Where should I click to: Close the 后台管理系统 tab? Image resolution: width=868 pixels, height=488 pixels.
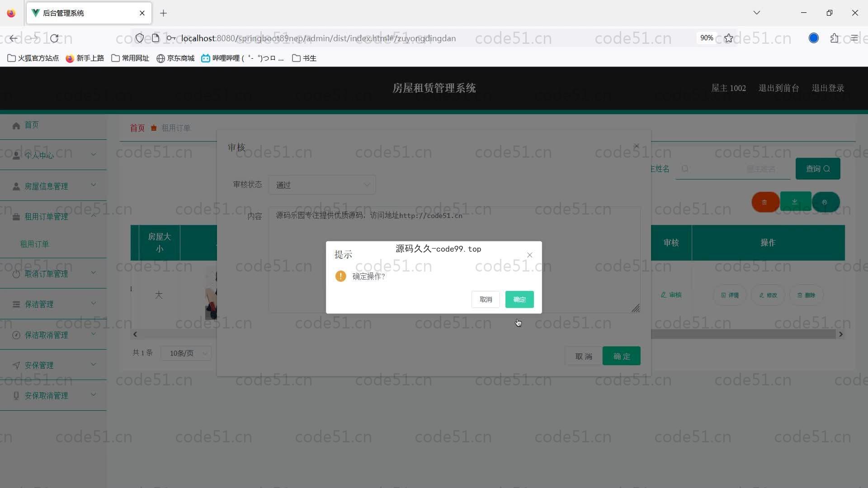point(142,13)
